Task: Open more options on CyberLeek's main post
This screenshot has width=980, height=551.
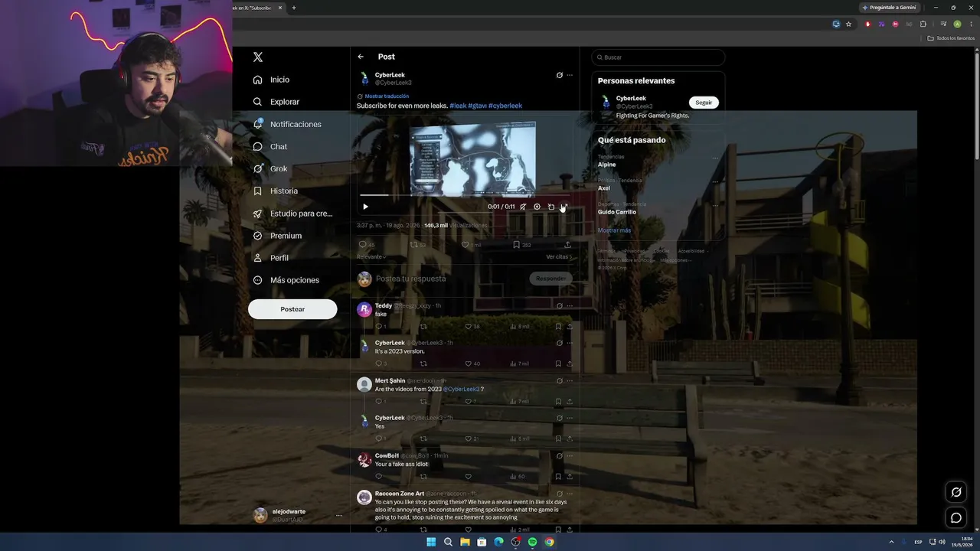Action: [x=570, y=75]
